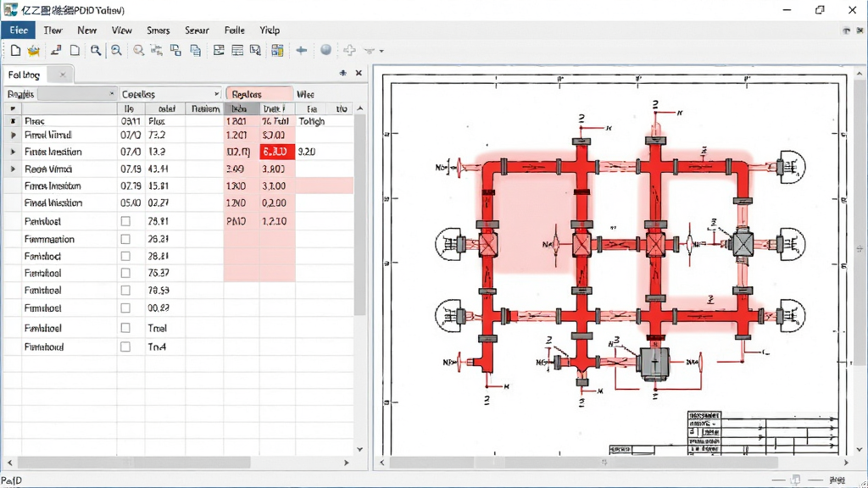Expand the row with value 13.2

tap(14, 152)
